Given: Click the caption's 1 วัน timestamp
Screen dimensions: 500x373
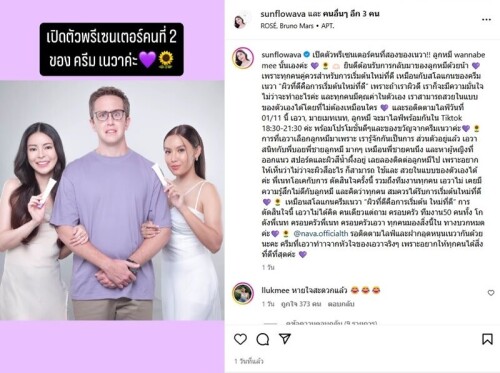Looking at the screenshot, I should click(x=268, y=267).
